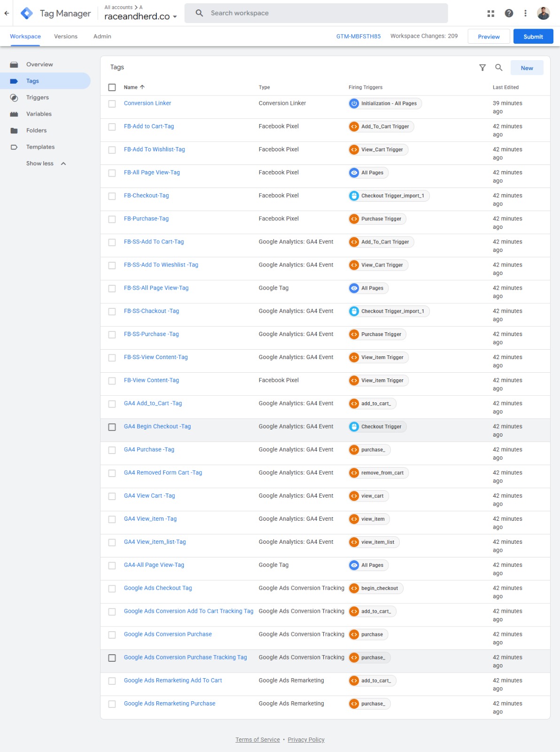The height and width of the screenshot is (752, 560).
Task: Click the Overview sidebar icon
Action: pyautogui.click(x=14, y=64)
